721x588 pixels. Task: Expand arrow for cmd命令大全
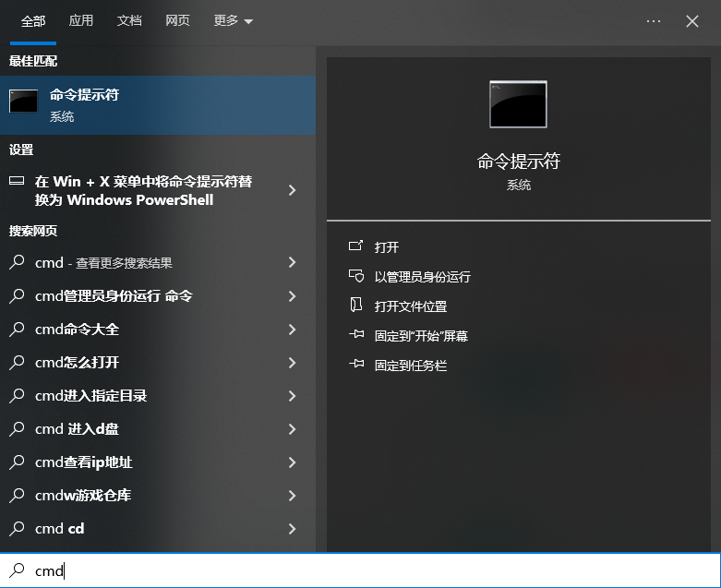point(292,330)
